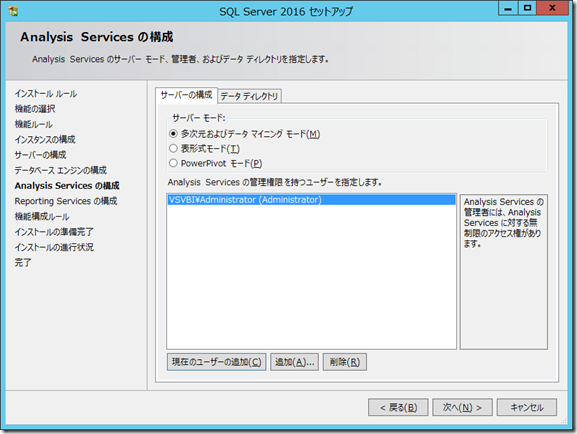This screenshot has width=577, height=434.
Task: Click 現在のユーザーの追加(C) button
Action: (x=216, y=362)
